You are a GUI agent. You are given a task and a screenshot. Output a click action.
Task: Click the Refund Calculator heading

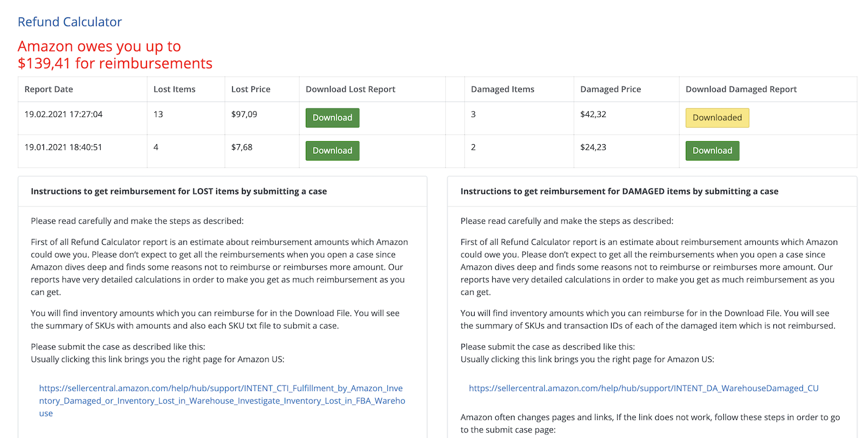pyautogui.click(x=70, y=22)
